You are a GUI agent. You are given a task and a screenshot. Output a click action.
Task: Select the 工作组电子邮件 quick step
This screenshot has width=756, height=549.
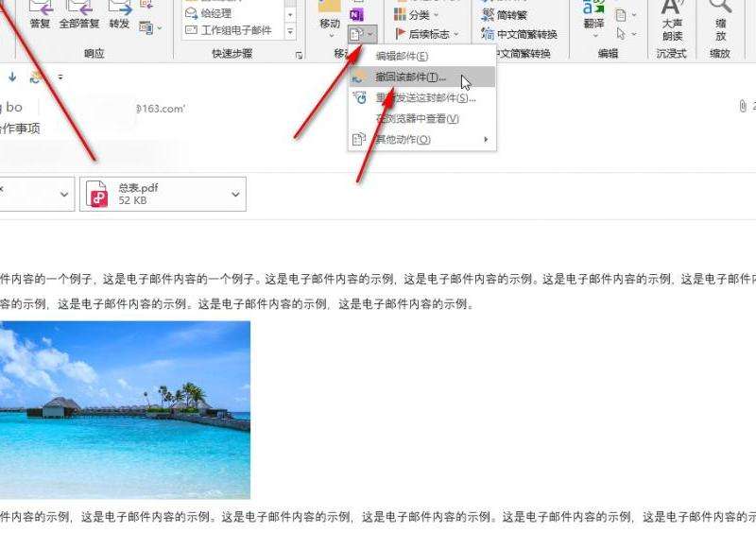(x=229, y=30)
